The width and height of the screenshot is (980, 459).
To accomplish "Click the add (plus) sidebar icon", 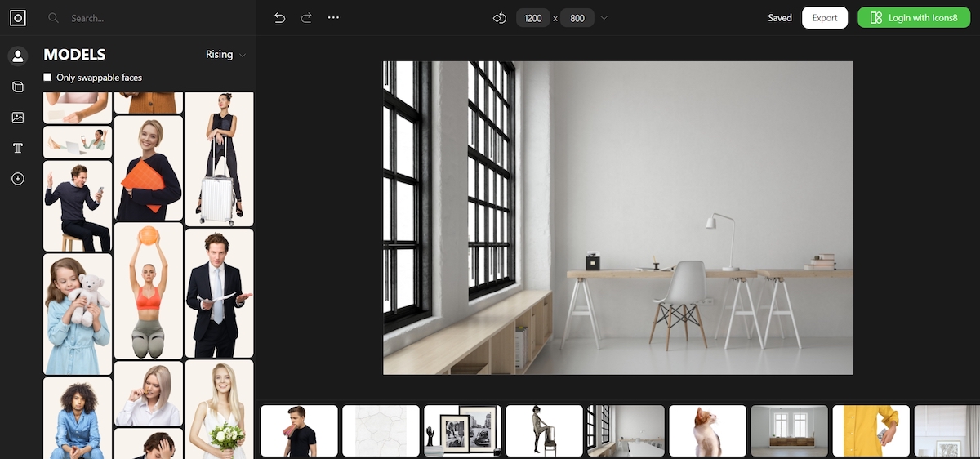I will (17, 179).
